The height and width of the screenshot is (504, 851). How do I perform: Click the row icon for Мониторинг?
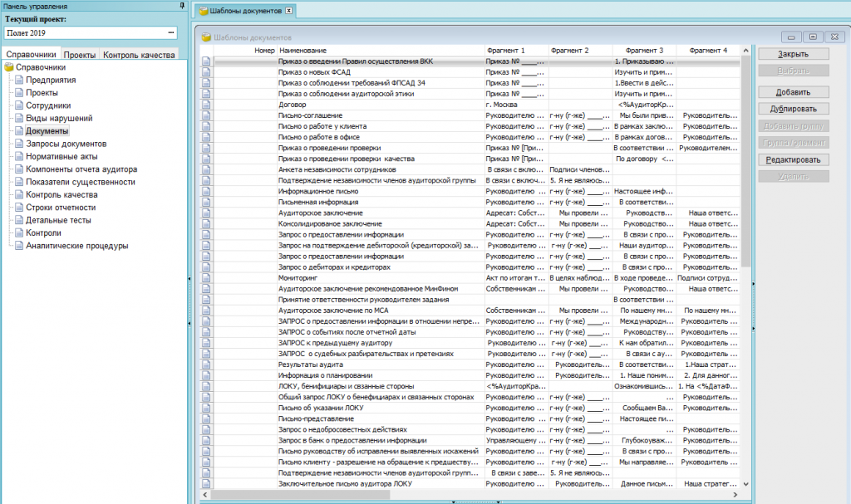206,278
